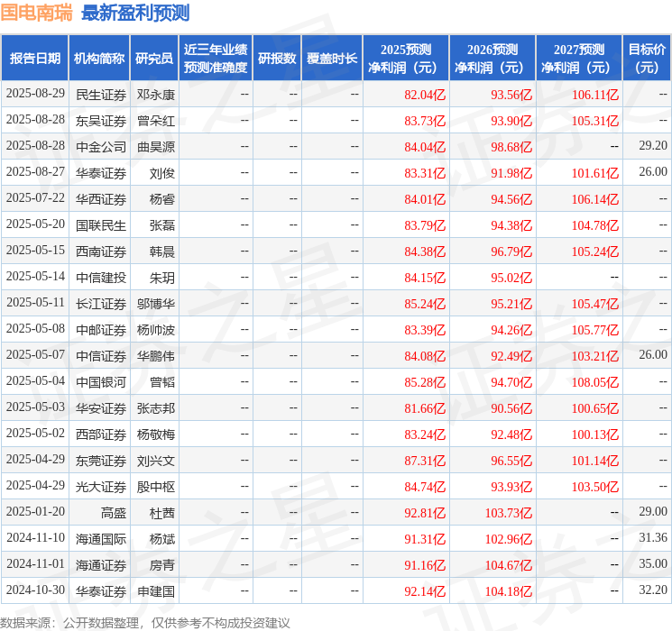The image size is (672, 631).
Task: Click value 85.24亿
Action: click(425, 304)
